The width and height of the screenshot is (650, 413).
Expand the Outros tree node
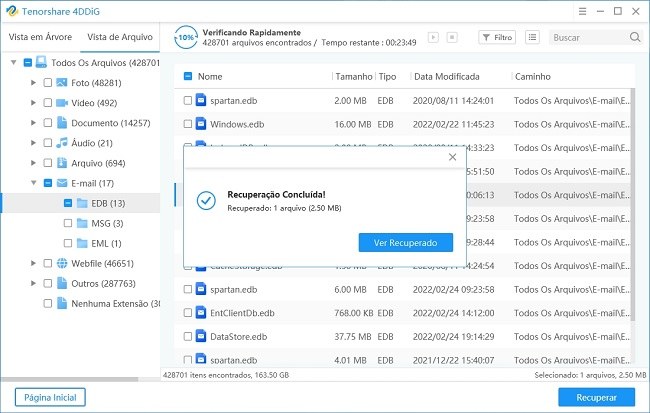(34, 283)
